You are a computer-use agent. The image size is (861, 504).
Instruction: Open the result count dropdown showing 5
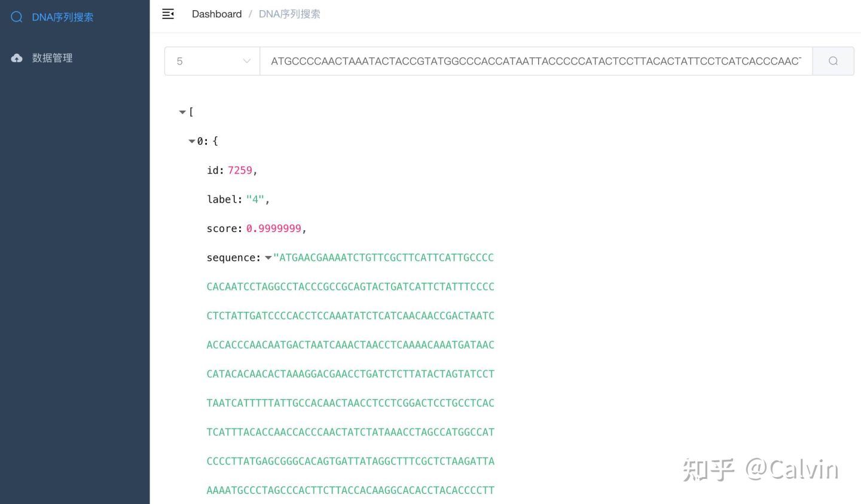pyautogui.click(x=212, y=61)
